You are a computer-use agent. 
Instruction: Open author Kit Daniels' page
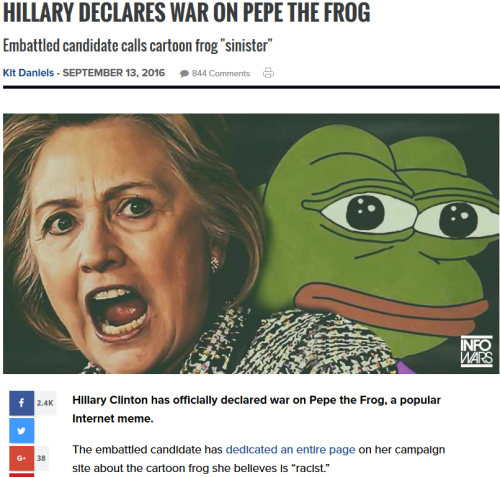pos(28,73)
